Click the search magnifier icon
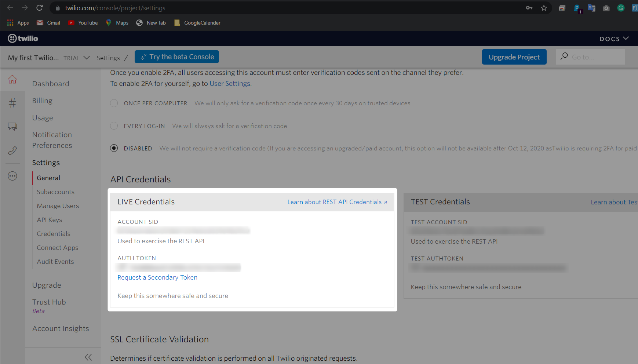638x364 pixels. 564,56
